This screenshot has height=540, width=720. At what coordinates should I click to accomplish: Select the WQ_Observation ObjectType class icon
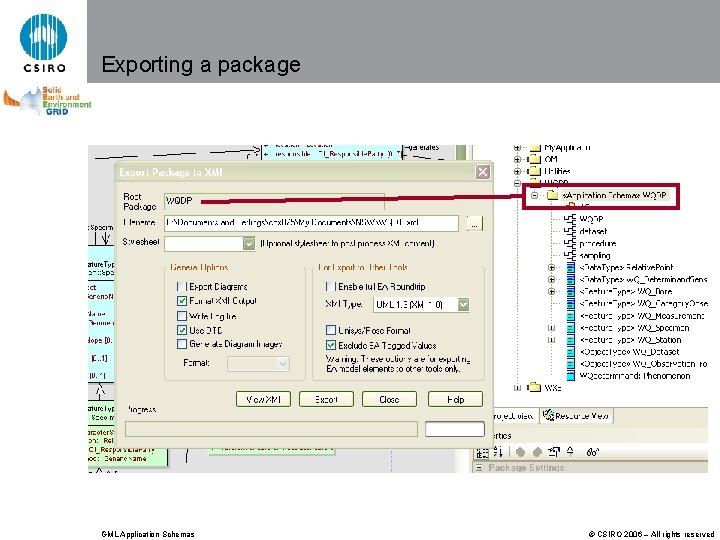571,364
